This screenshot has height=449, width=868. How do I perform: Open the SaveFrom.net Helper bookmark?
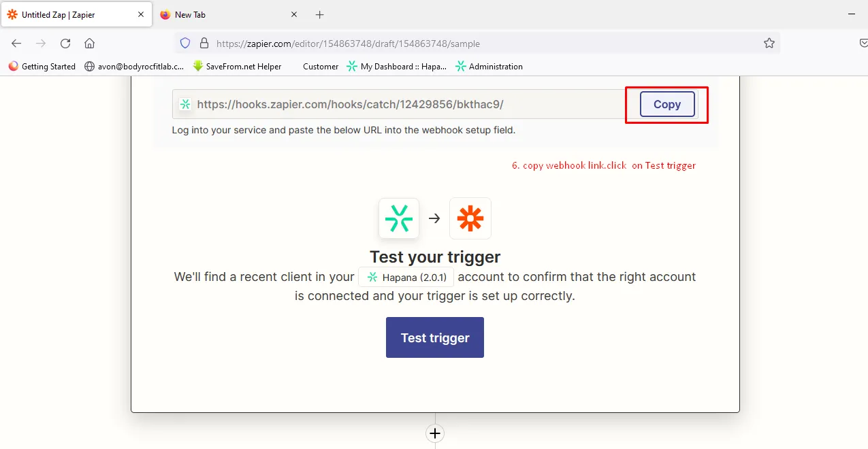237,66
